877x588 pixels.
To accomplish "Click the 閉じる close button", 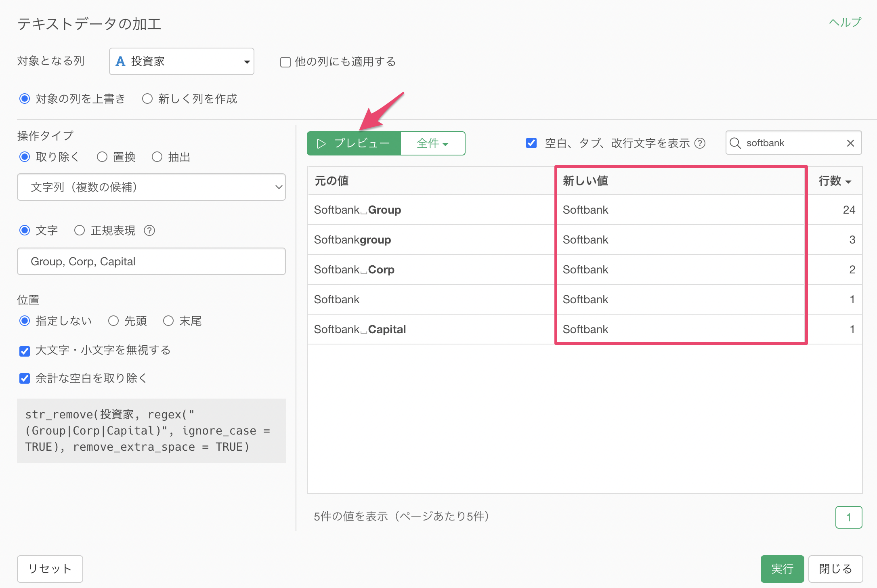I will click(x=835, y=569).
